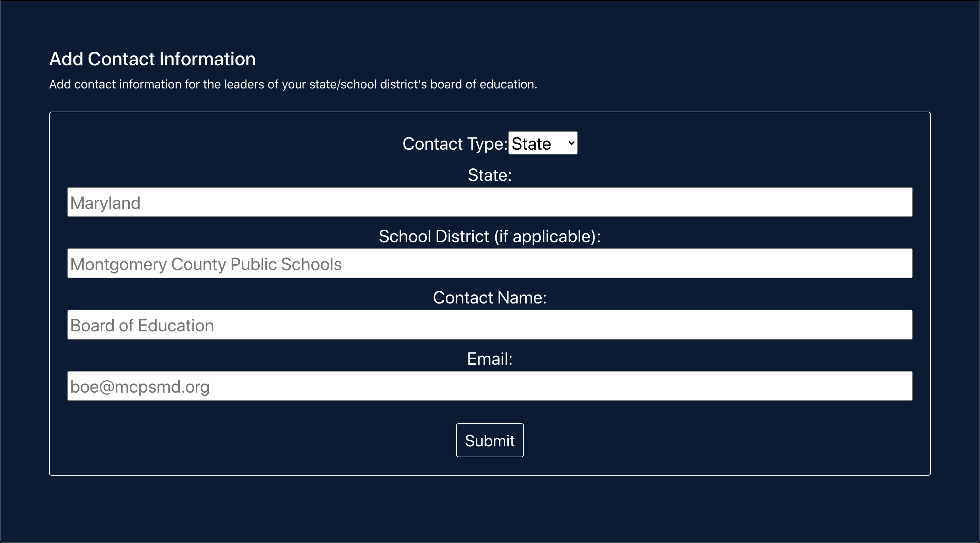
Task: Click the 'Board of Education' placeholder text
Action: [x=142, y=326]
